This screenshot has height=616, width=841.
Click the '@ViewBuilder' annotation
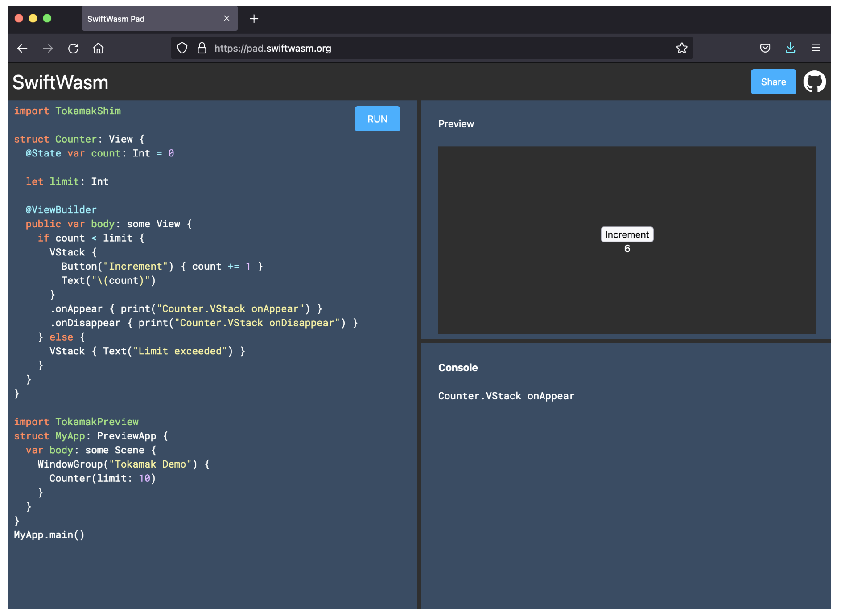61,210
